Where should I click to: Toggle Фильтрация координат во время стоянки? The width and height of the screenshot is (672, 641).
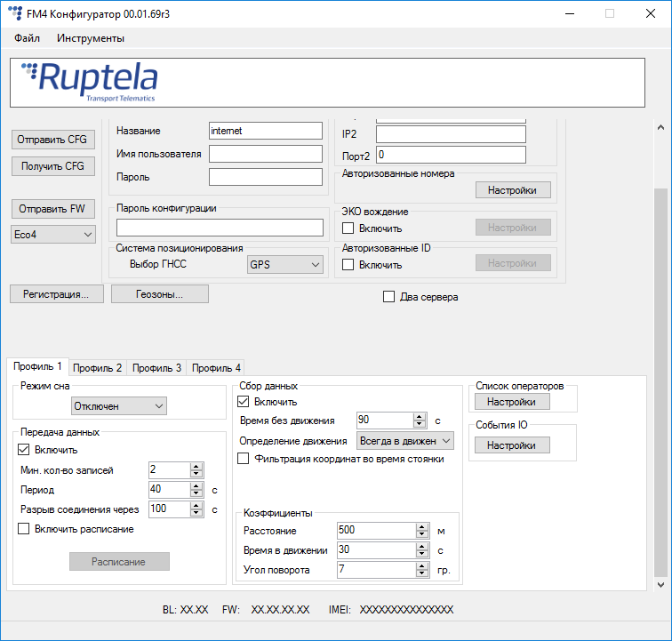(x=244, y=459)
